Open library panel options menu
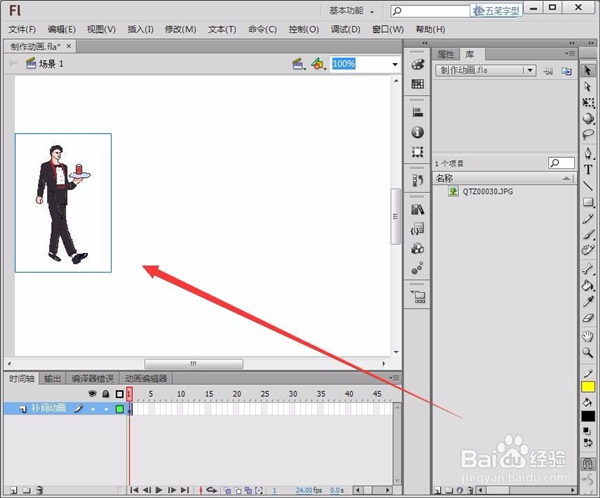Viewport: 600px width, 498px height. (x=570, y=54)
